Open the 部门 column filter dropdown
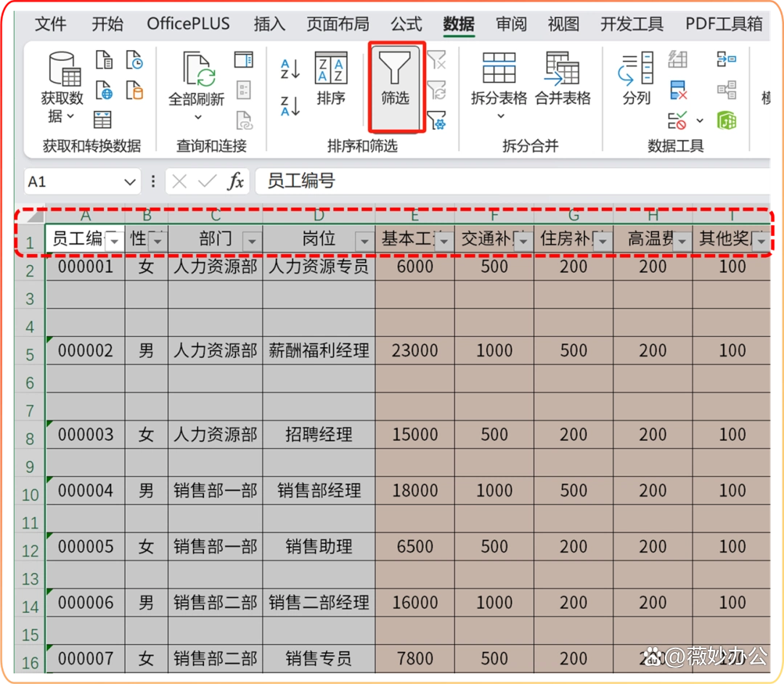The image size is (784, 684). [x=250, y=240]
